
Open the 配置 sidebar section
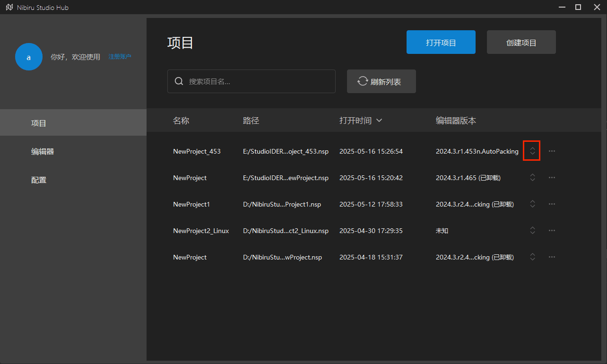39,180
